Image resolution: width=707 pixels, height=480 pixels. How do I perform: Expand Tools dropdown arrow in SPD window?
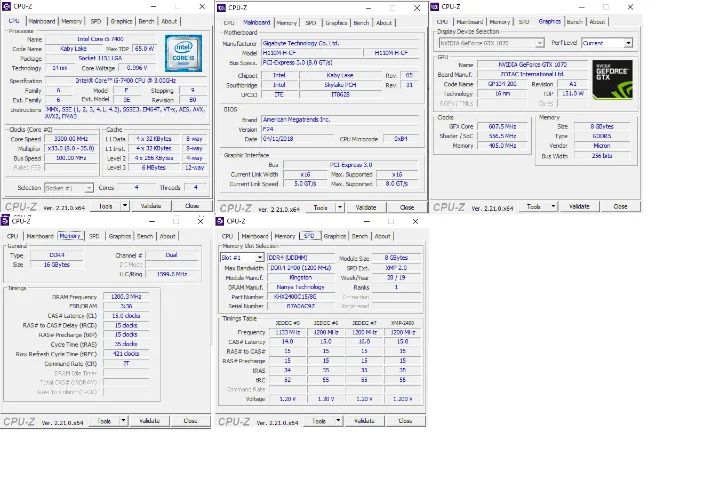[x=338, y=421]
